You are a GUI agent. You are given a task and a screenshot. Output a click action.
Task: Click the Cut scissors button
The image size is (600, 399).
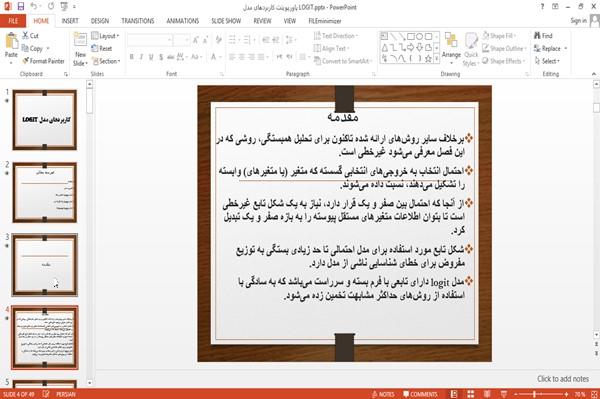[x=30, y=36]
